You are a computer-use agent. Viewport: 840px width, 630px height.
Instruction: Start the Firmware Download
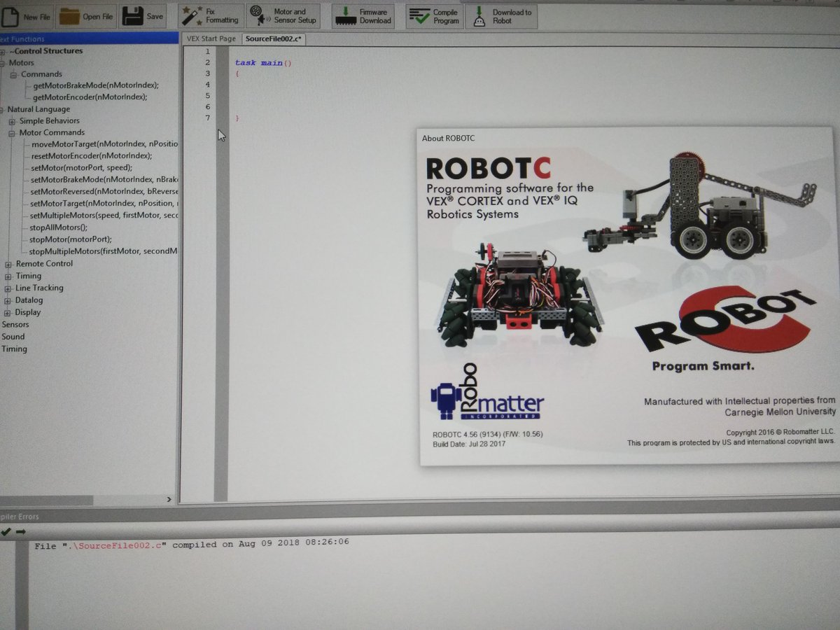(x=363, y=16)
